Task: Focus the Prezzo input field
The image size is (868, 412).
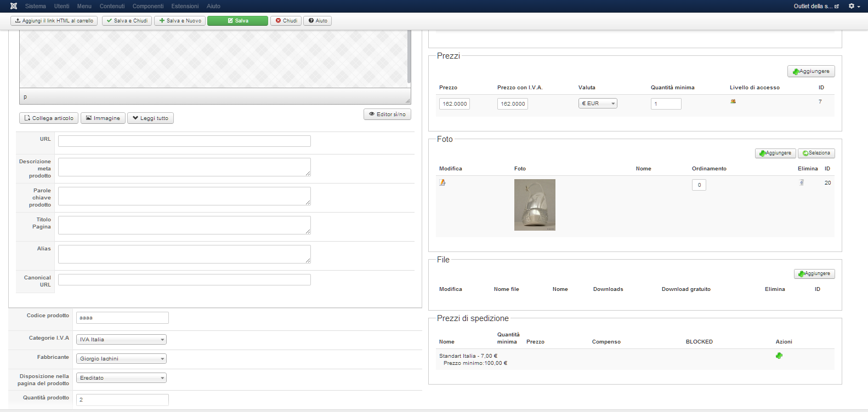Action: [x=455, y=104]
